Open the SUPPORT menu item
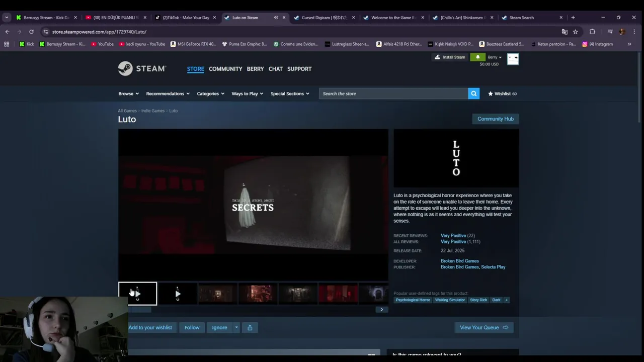The width and height of the screenshot is (644, 362). (299, 69)
